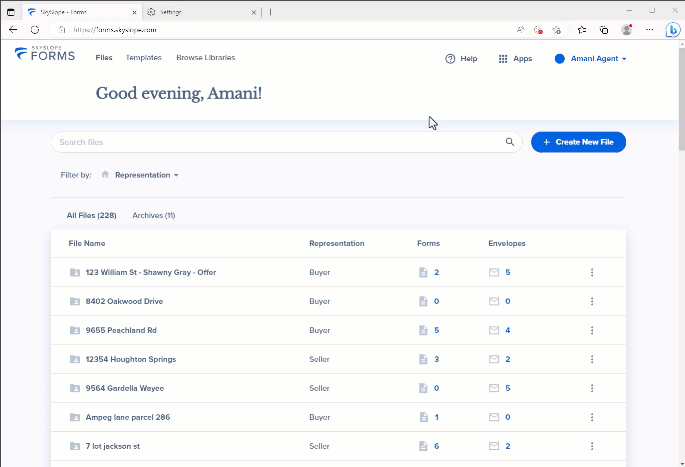Open browser profile avatar

point(626,30)
